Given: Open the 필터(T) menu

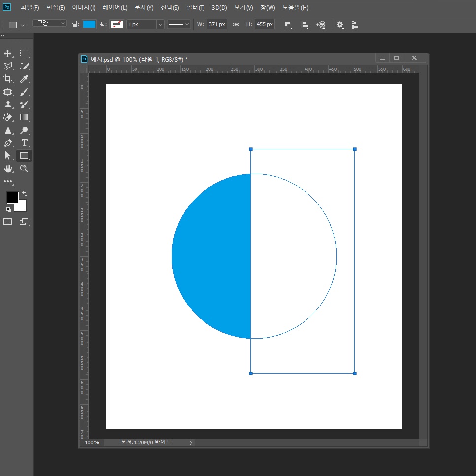Looking at the screenshot, I should [x=196, y=7].
